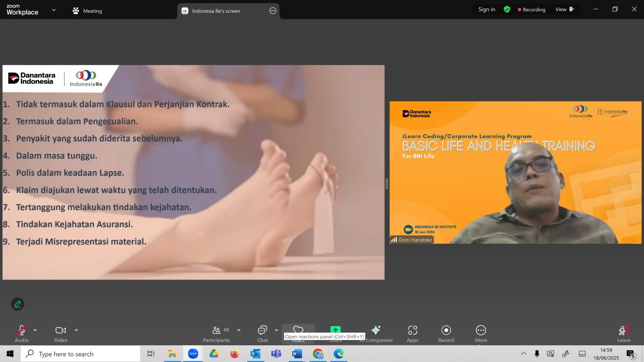Open Task View on taskbar
This screenshot has height=362, width=644.
[x=151, y=354]
